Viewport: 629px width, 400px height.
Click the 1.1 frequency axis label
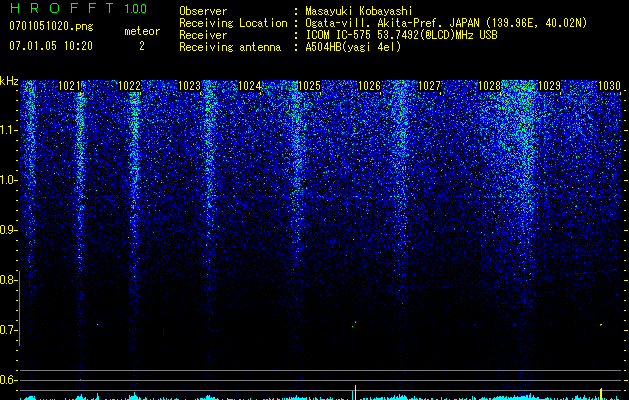[8, 130]
